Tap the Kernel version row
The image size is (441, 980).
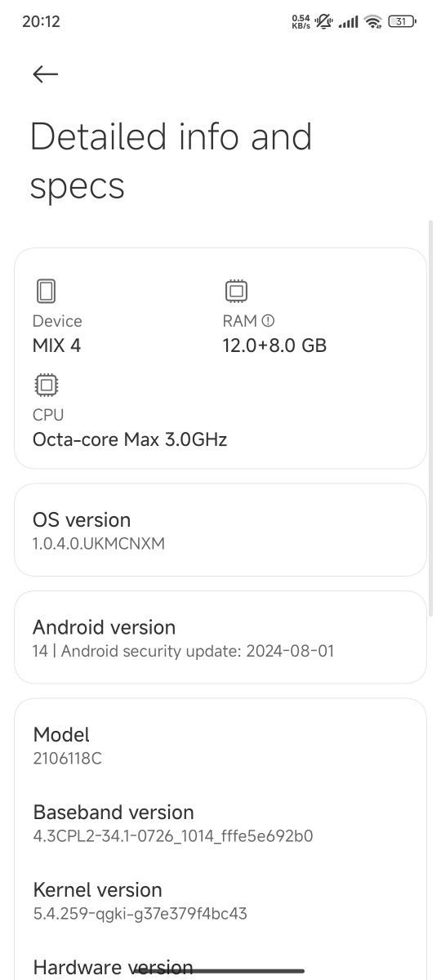click(x=220, y=901)
